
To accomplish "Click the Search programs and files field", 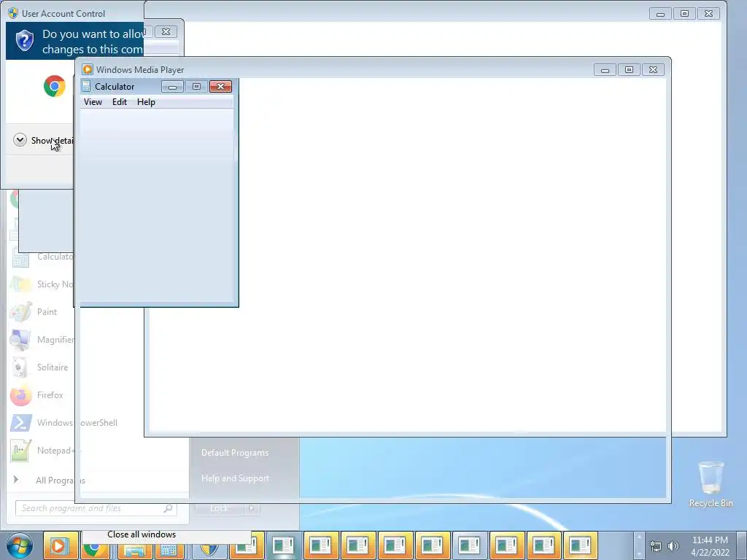I will coord(96,508).
